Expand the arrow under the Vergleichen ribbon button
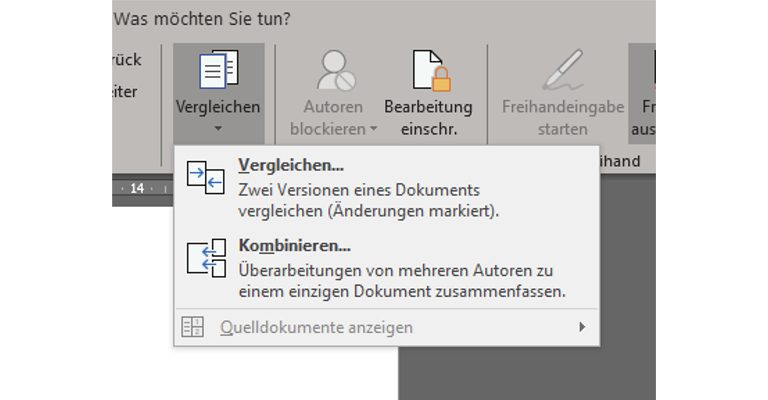768x400 pixels. click(x=218, y=130)
